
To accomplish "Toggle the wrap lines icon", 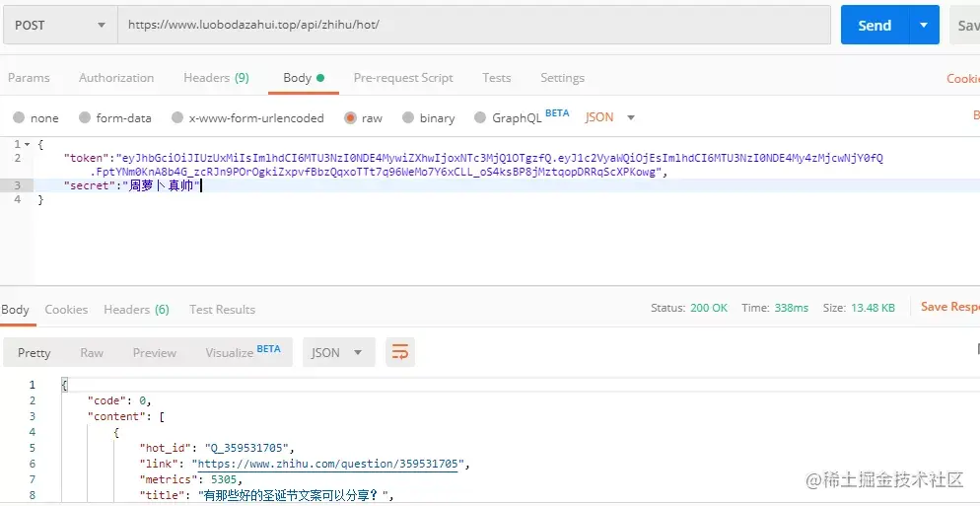I will click(400, 353).
